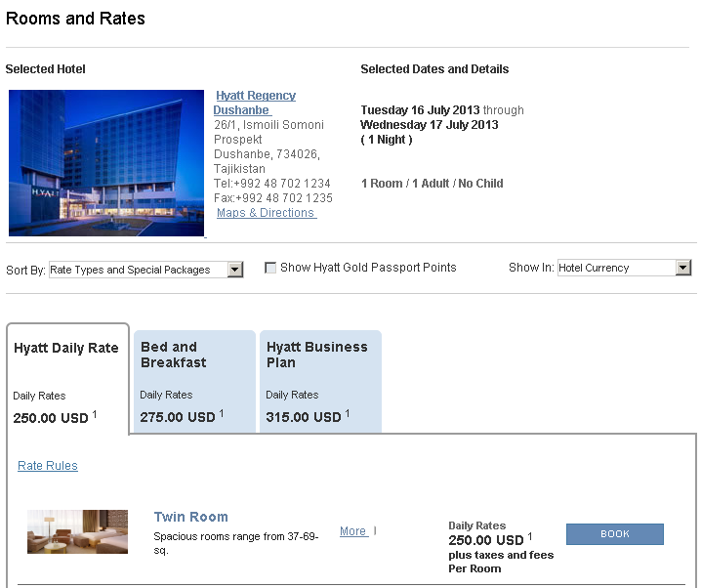Enable Show Hyatt Gold Passport Points checkbox
701x588 pixels.
270,268
